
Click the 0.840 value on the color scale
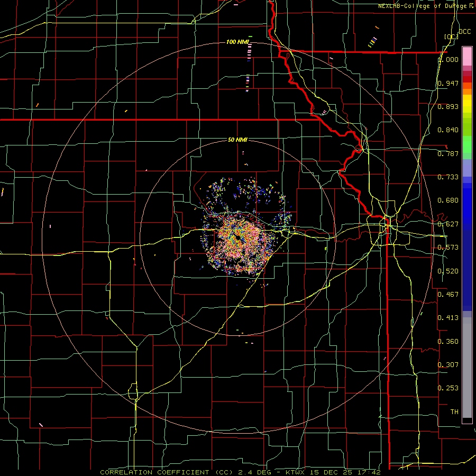448,130
